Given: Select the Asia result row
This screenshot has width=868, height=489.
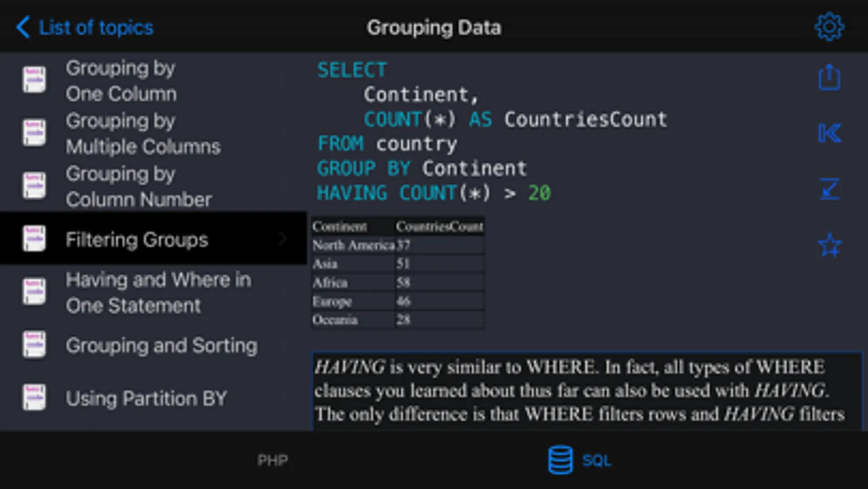Looking at the screenshot, I should (x=397, y=264).
